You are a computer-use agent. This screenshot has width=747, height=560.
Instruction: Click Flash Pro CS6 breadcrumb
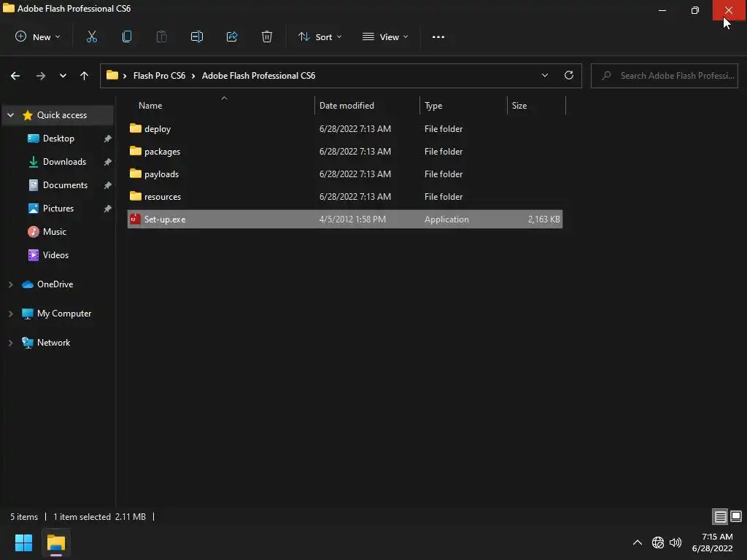point(159,76)
